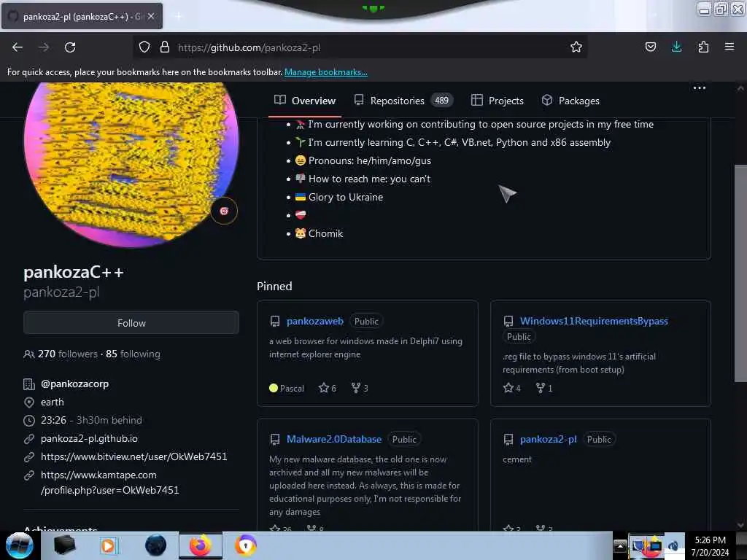747x560 pixels.
Task: Open the black box taskbar icon
Action: coord(64,545)
